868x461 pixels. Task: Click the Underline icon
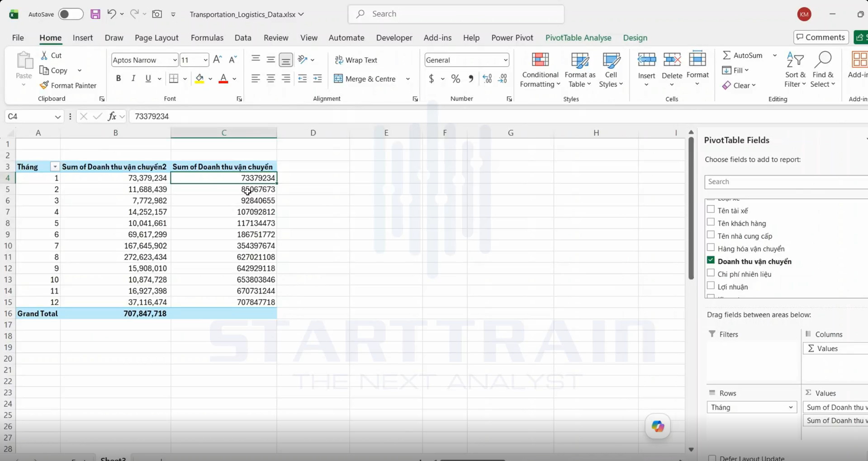pos(148,79)
